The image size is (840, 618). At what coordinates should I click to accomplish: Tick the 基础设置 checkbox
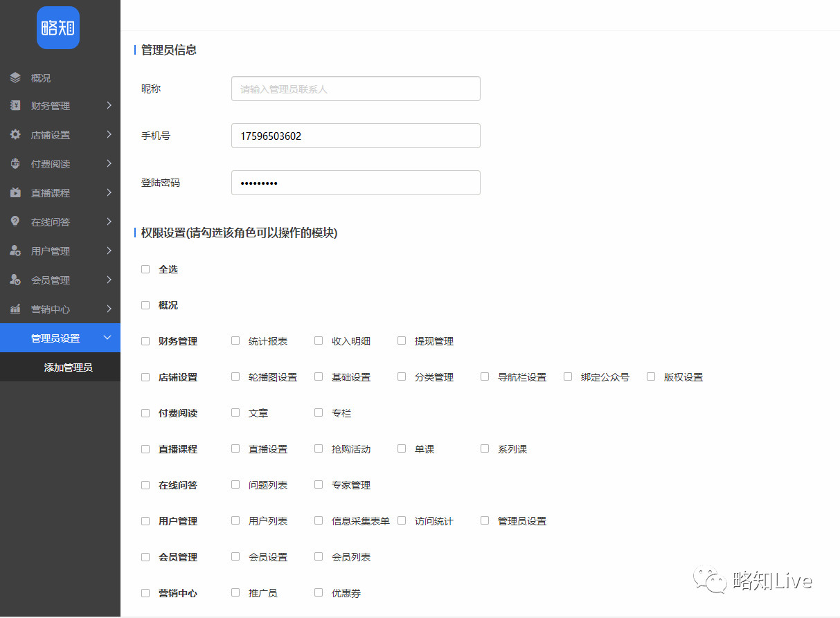(x=319, y=376)
